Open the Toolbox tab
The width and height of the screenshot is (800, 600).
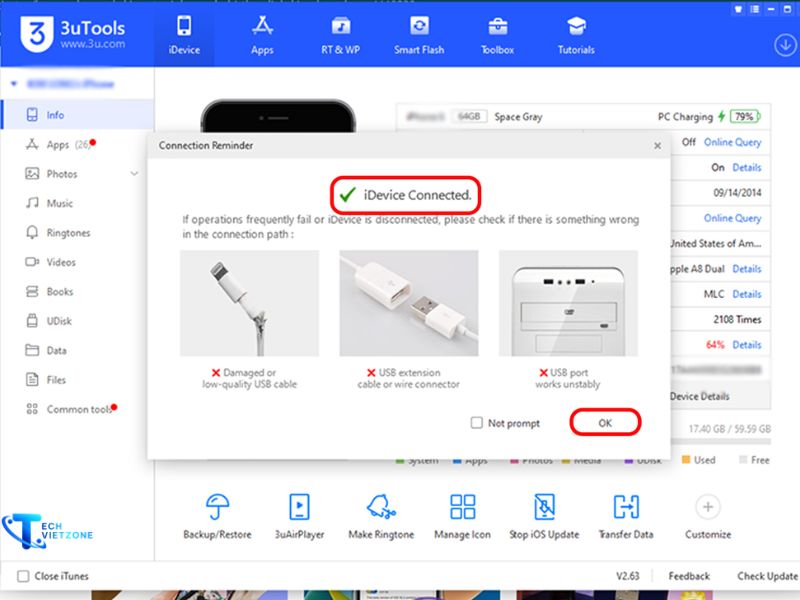(497, 35)
